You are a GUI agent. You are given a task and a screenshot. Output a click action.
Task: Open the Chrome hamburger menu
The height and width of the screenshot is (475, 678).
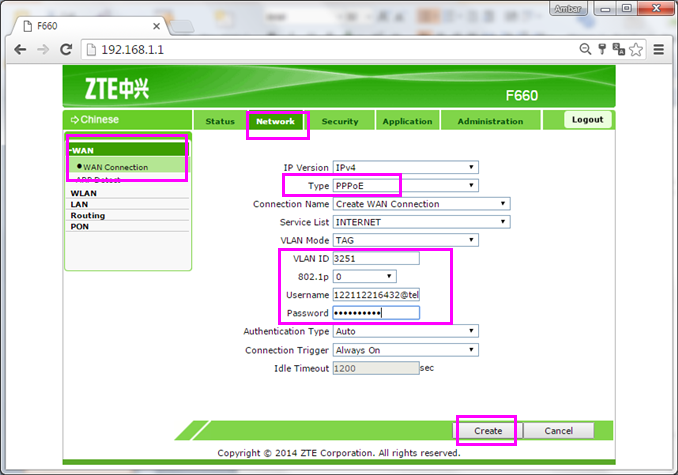659,50
